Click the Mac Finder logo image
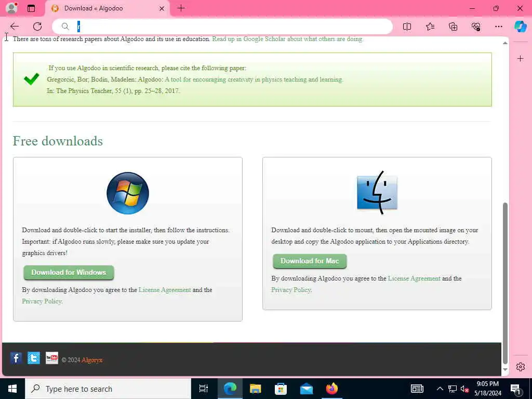Image resolution: width=532 pixels, height=399 pixels. click(377, 192)
